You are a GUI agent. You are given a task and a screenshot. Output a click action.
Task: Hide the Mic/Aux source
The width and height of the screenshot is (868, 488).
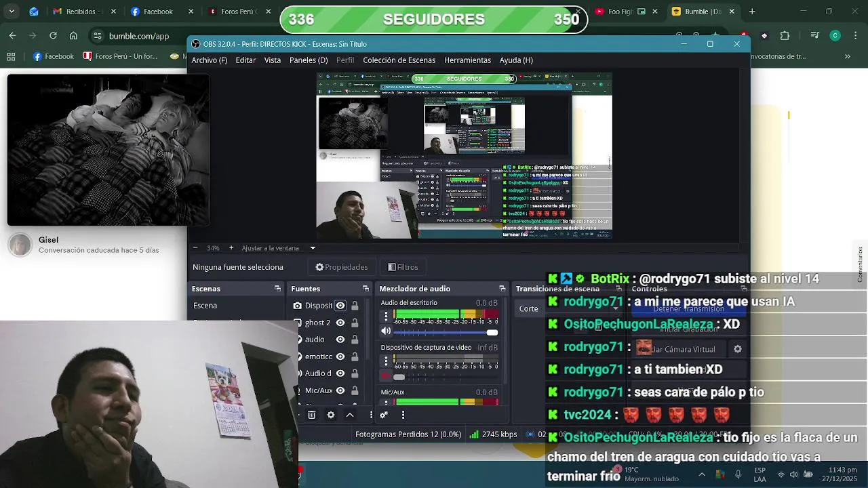(x=340, y=390)
